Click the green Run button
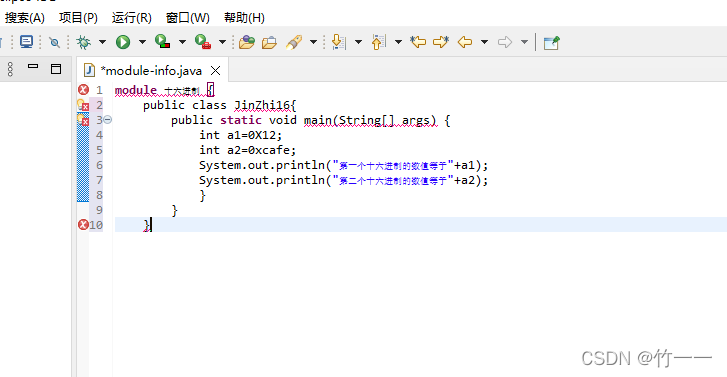Screen dimensions: 727x377 (123, 42)
